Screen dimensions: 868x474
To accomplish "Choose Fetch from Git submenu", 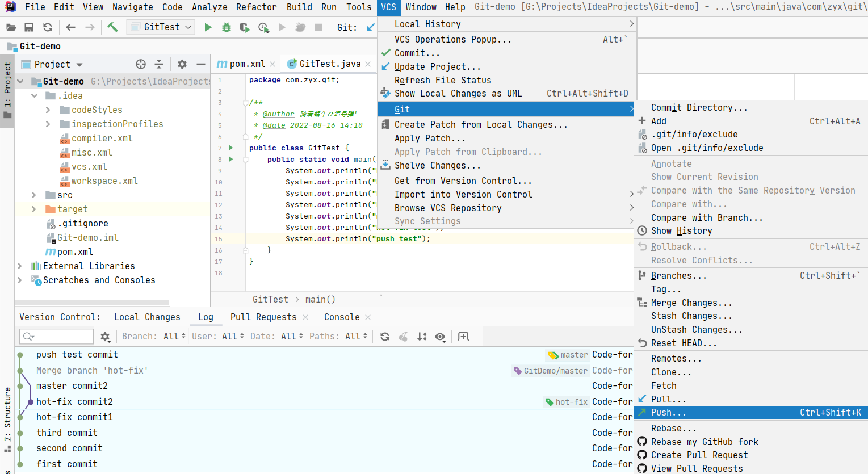I will click(751, 385).
